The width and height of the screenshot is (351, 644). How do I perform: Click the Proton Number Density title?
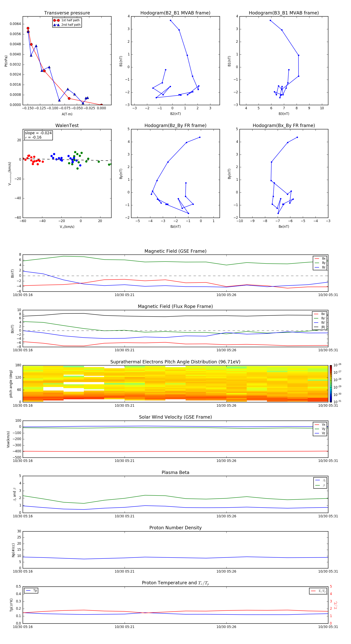[175, 528]
